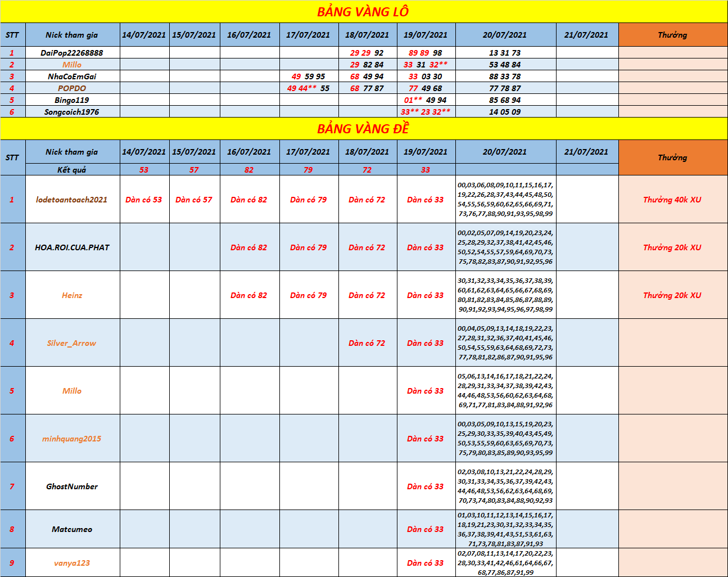Click the BẢNG VÀNG ĐỀ title banner
The height and width of the screenshot is (577, 728).
[363, 129]
